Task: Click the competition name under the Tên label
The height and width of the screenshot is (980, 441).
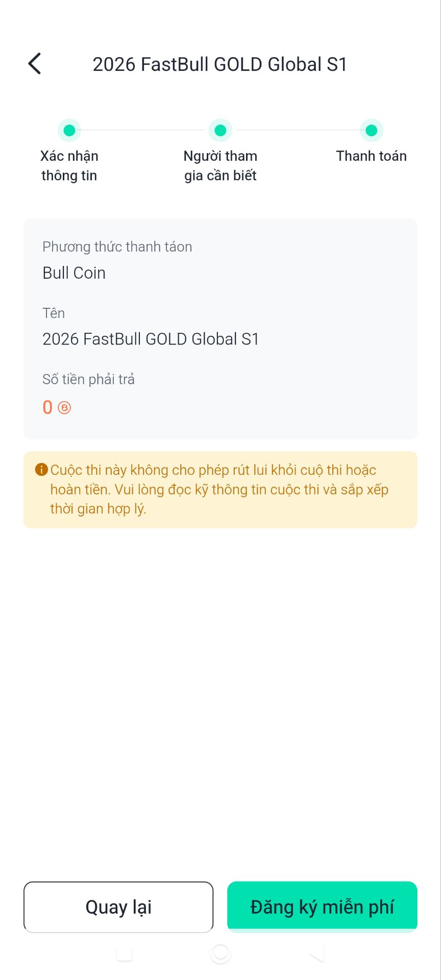Action: (151, 339)
